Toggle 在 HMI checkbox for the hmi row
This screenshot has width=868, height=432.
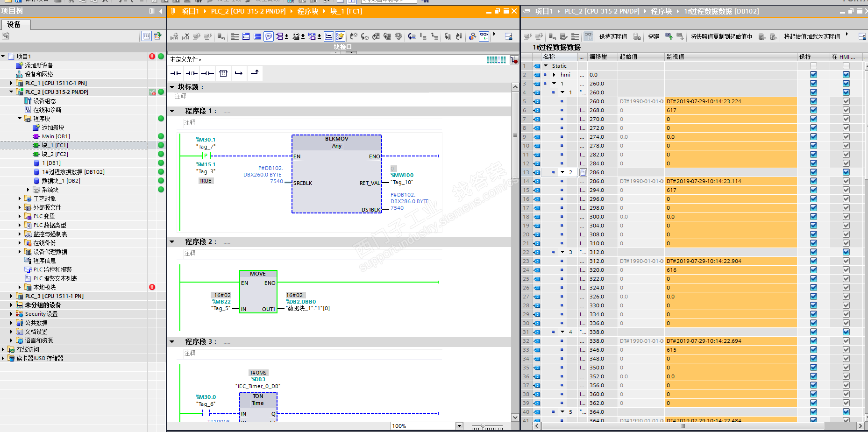click(846, 75)
